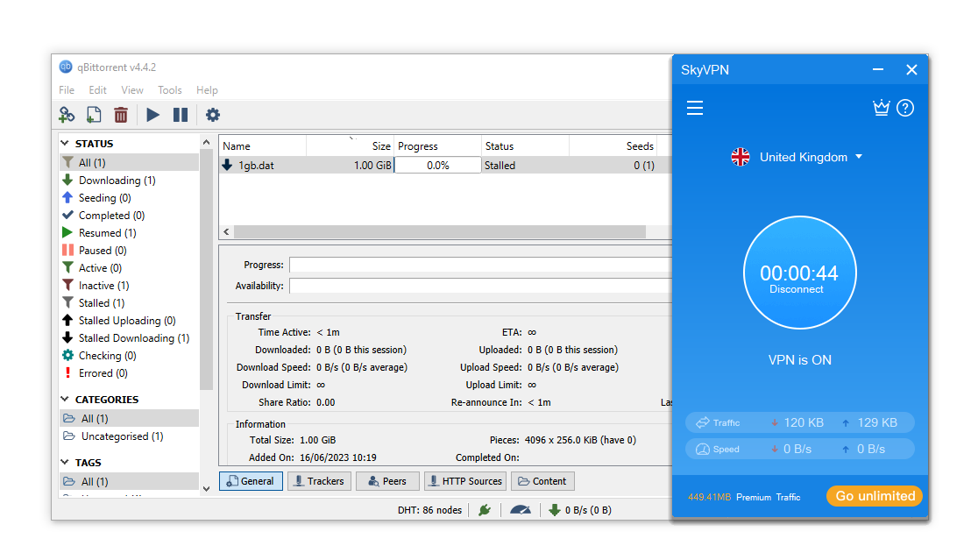Click the connection status plug icon

pyautogui.click(x=485, y=509)
